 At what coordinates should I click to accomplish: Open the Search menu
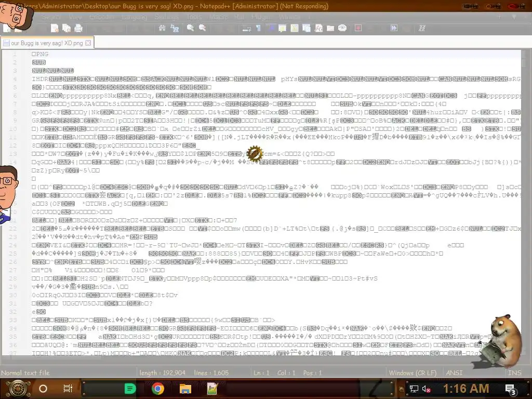pyautogui.click(x=51, y=17)
